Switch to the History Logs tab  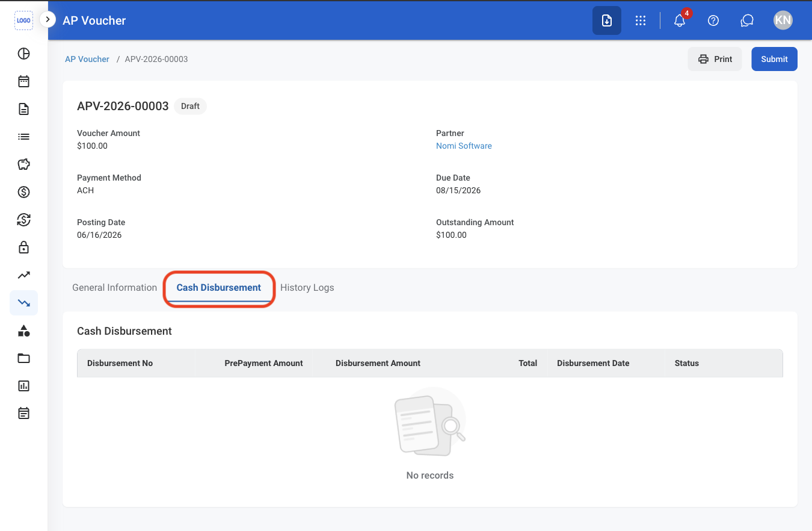[307, 288]
